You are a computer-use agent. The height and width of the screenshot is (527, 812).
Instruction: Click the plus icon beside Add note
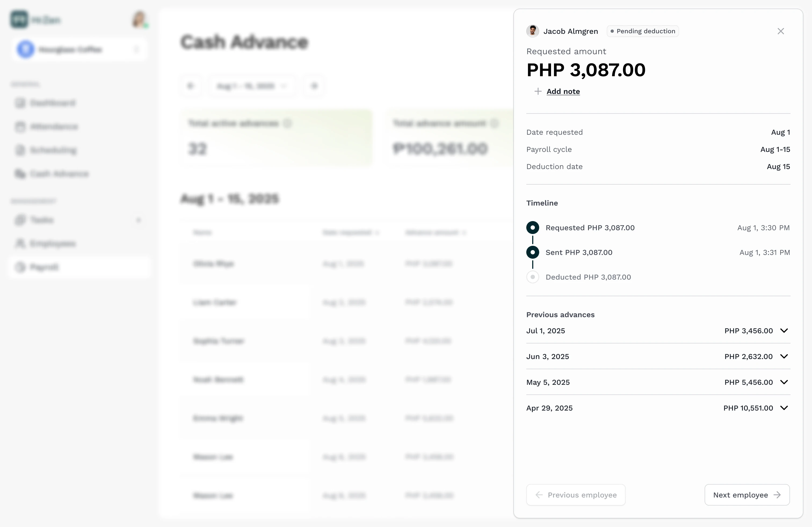point(538,91)
